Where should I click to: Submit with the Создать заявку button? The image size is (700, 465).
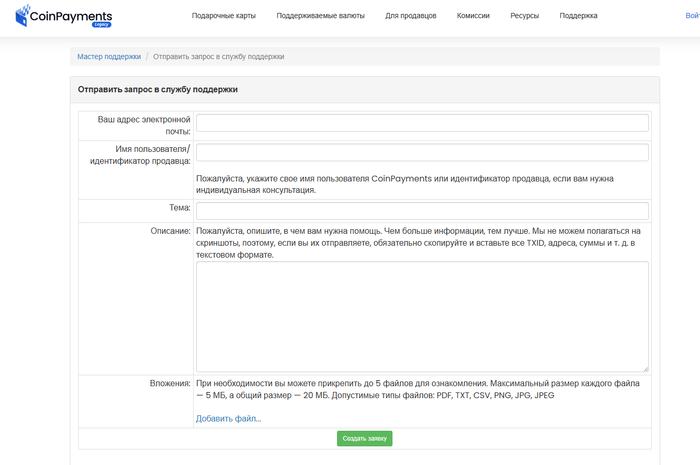point(365,439)
